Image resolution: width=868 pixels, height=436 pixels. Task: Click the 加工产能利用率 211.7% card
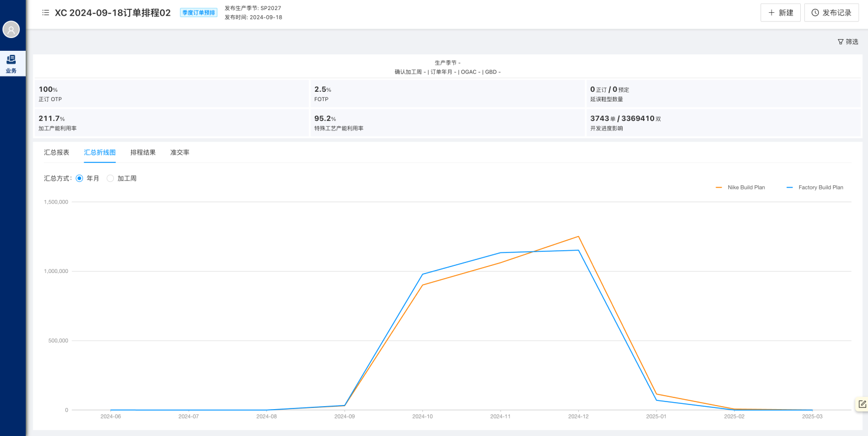(172, 123)
